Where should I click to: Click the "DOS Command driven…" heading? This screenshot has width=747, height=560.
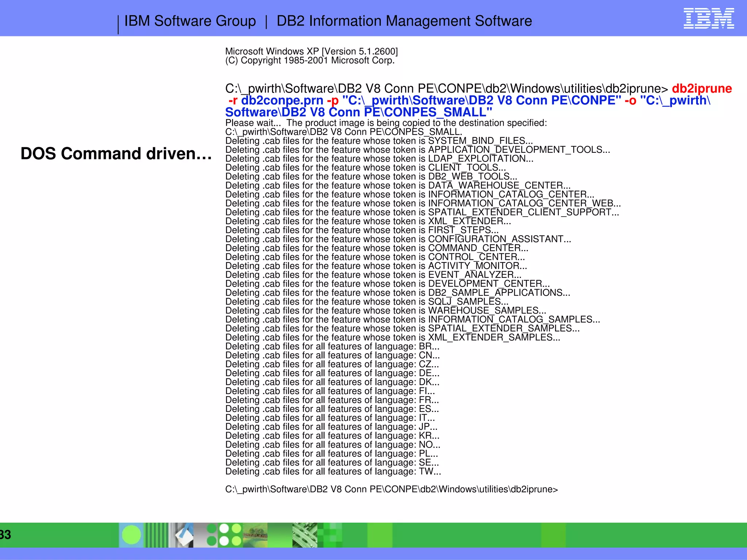click(x=116, y=153)
